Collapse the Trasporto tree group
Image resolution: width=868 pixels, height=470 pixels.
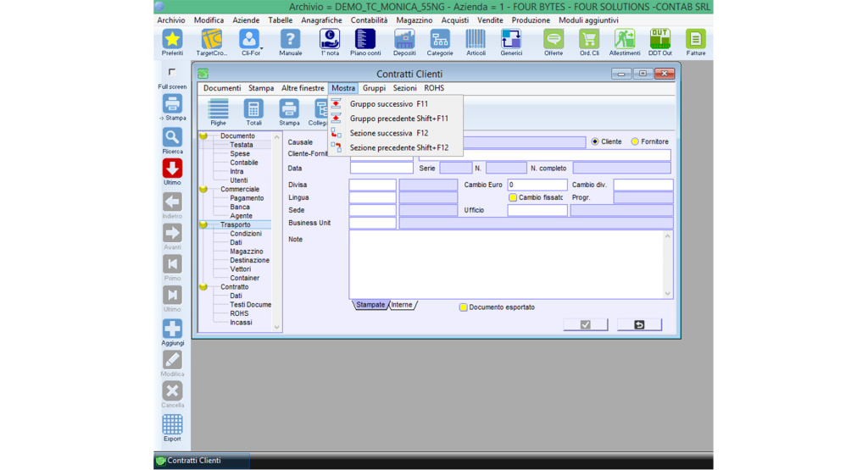point(203,224)
